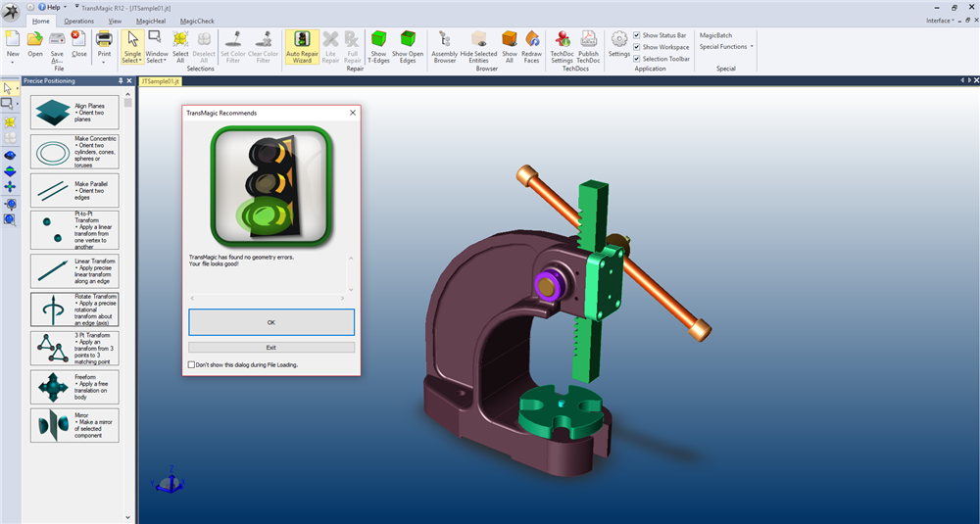Click the Exit button in the dialog
The height and width of the screenshot is (524, 980).
[271, 348]
